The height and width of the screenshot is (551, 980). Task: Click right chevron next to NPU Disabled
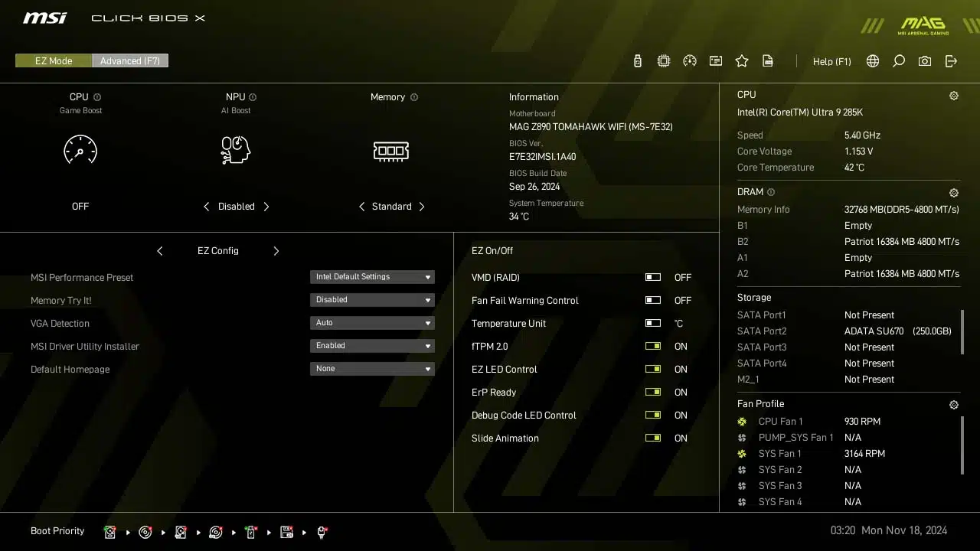pos(266,207)
